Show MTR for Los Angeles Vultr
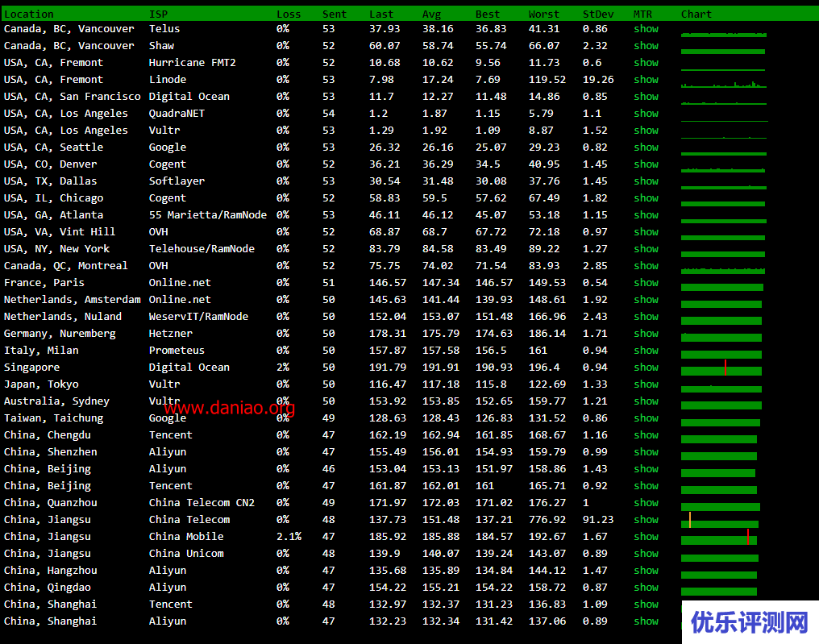Screen dimensions: 819x644 click(x=646, y=130)
